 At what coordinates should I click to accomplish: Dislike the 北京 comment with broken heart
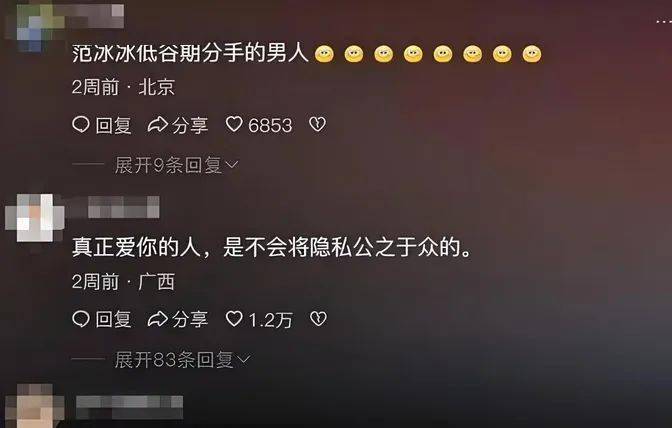tap(318, 125)
